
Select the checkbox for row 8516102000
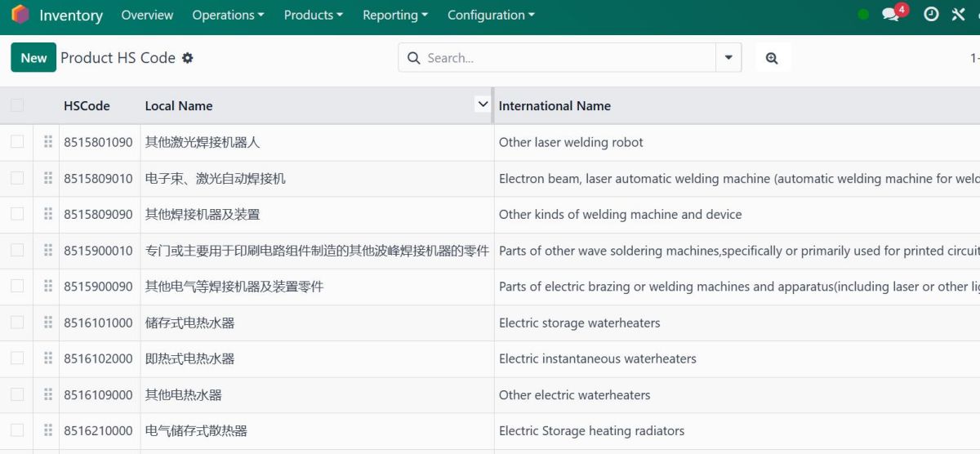pos(17,358)
